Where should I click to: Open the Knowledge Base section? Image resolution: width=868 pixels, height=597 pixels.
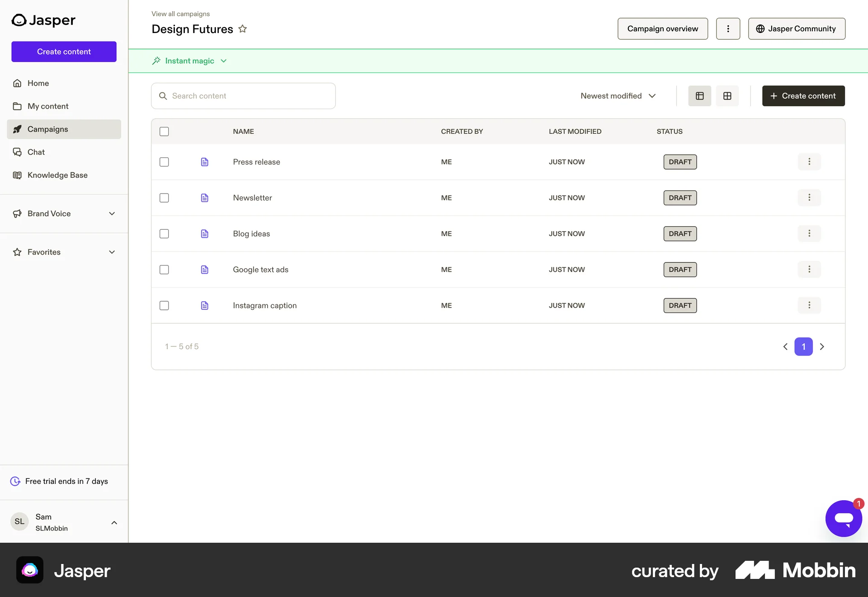coord(57,175)
